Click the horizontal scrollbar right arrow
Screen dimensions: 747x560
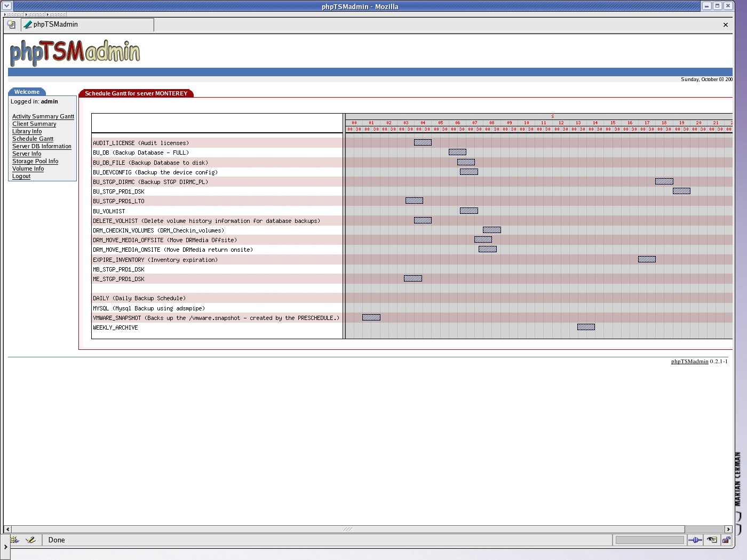coord(728,529)
